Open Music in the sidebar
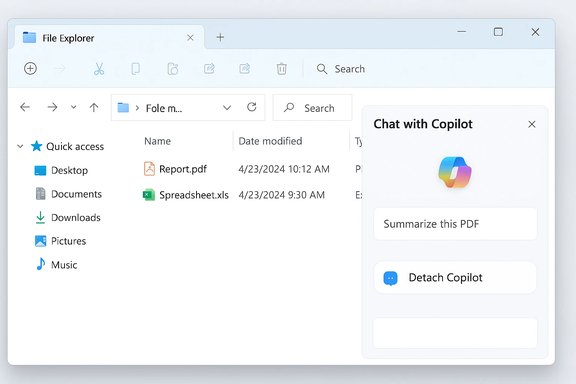 (x=57, y=265)
